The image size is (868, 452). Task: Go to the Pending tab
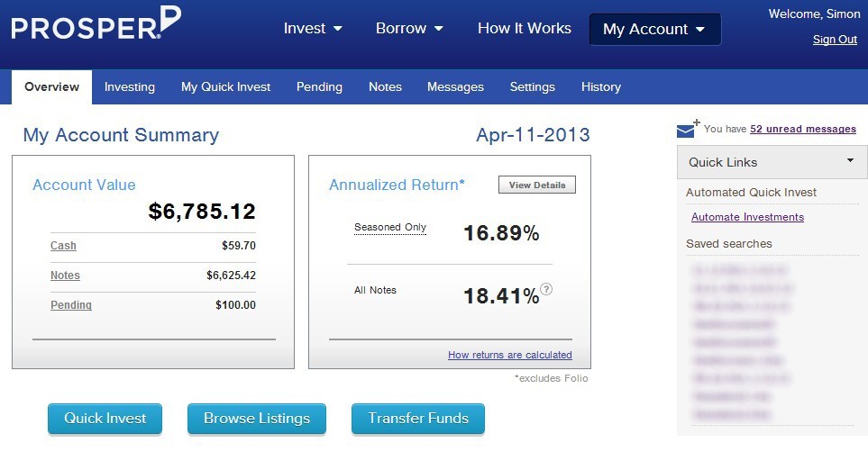[319, 86]
